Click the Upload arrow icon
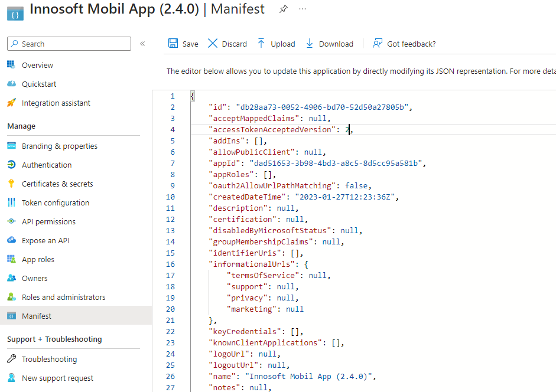The width and height of the screenshot is (556, 392). pos(261,44)
